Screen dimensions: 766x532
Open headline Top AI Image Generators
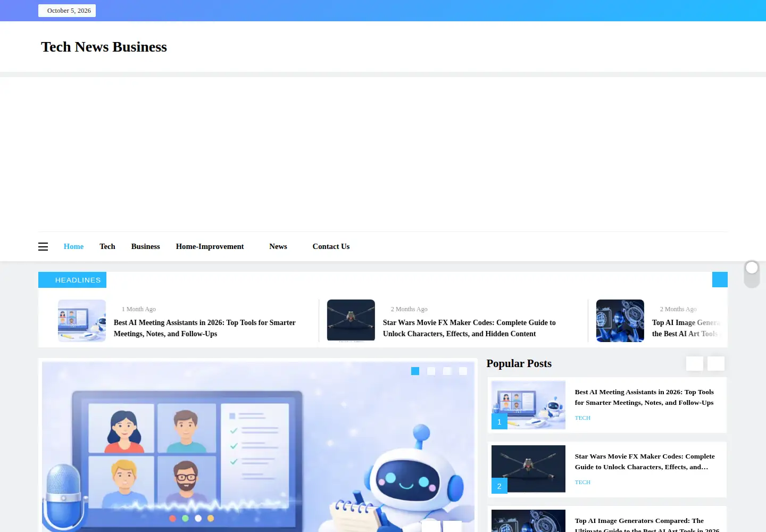(686, 328)
